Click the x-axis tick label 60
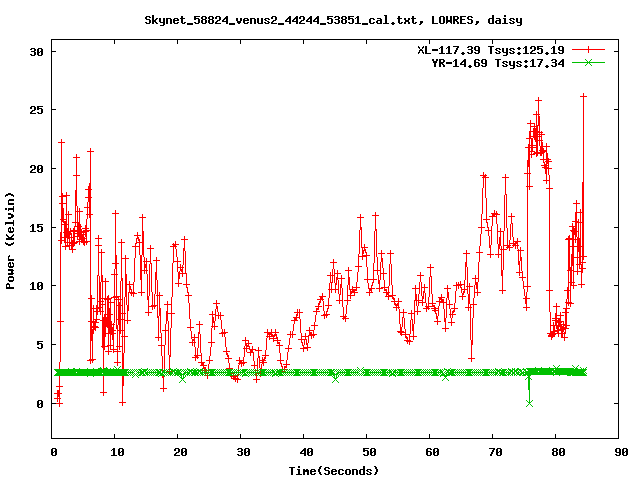The image size is (640, 480). 433,452
